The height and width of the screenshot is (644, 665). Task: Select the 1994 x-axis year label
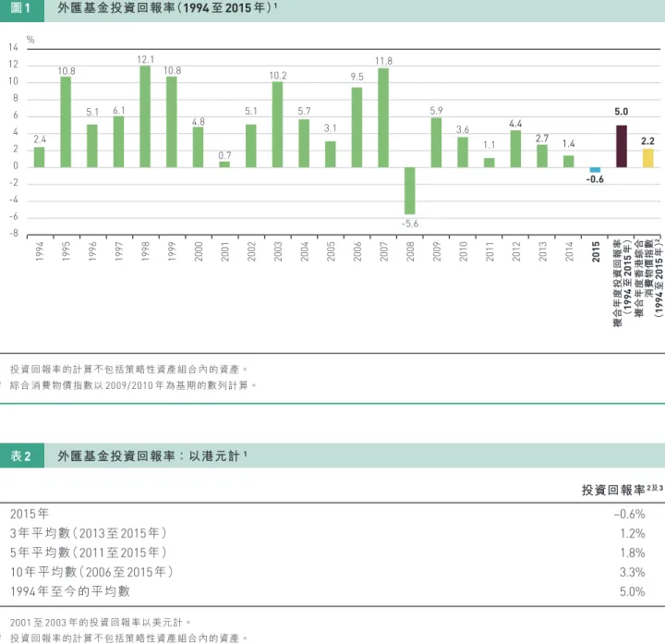pos(40,251)
